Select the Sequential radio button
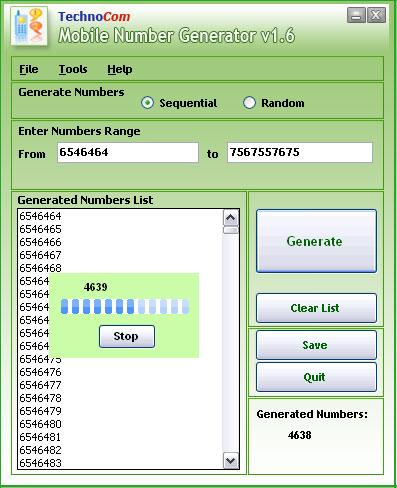 [147, 103]
